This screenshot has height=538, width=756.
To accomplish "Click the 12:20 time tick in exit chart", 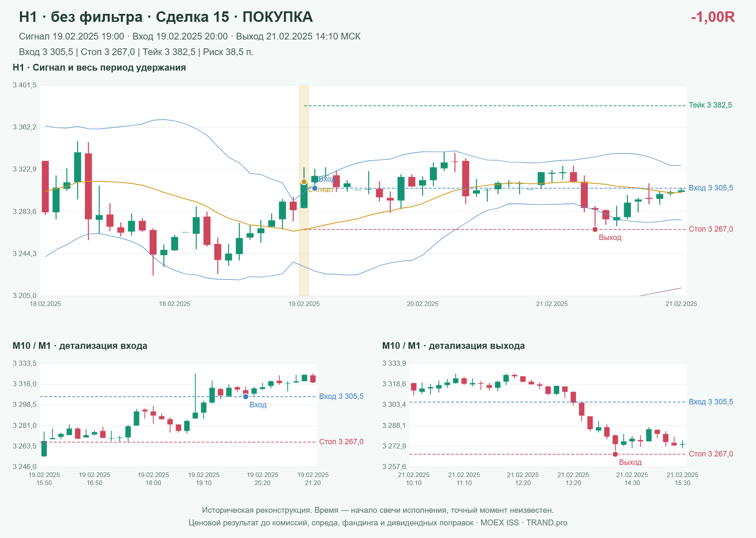I will tap(523, 483).
